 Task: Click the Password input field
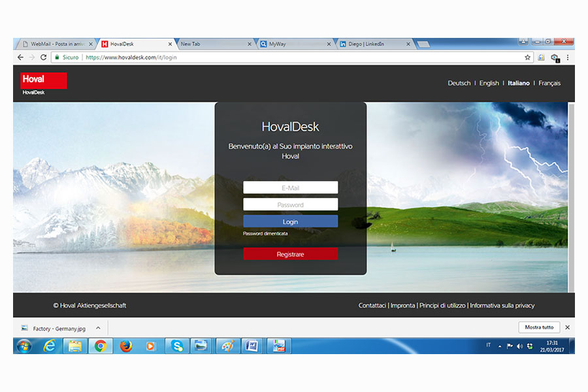[x=290, y=204]
